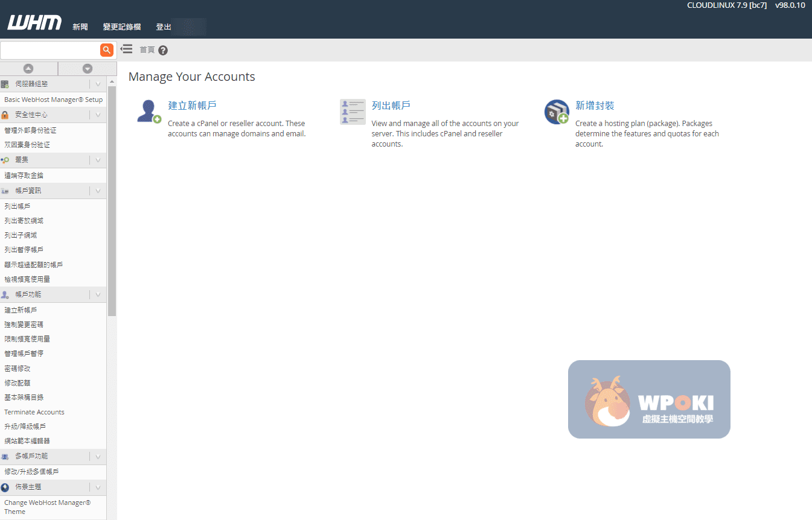
Task: Click the orange search magnifier button
Action: coord(107,50)
